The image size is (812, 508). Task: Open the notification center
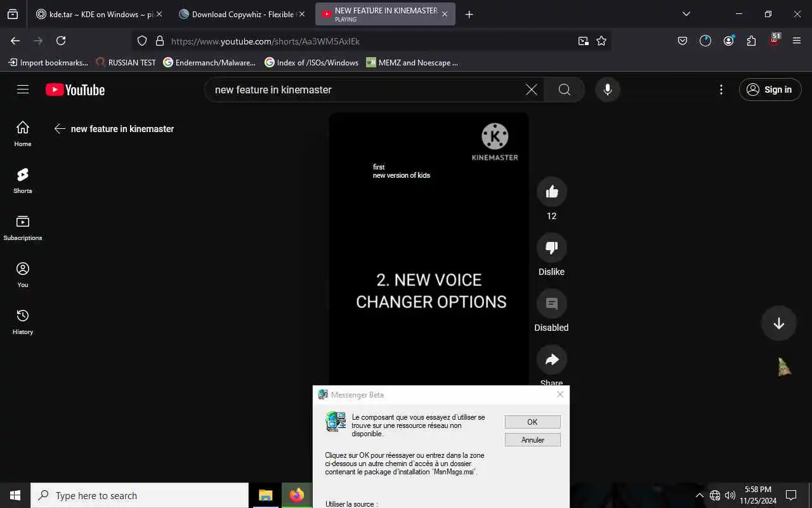[x=791, y=495]
